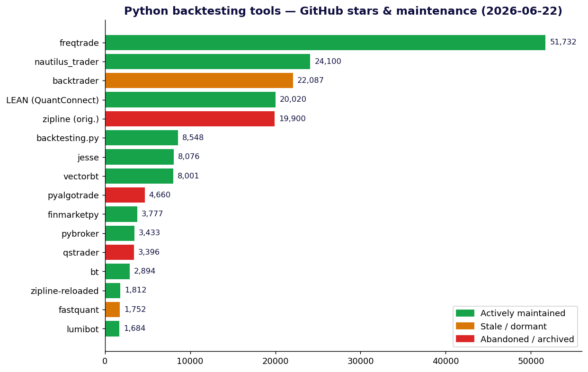Click the 'finmarketpy' axis label
The width and height of the screenshot is (588, 372).
tap(73, 215)
